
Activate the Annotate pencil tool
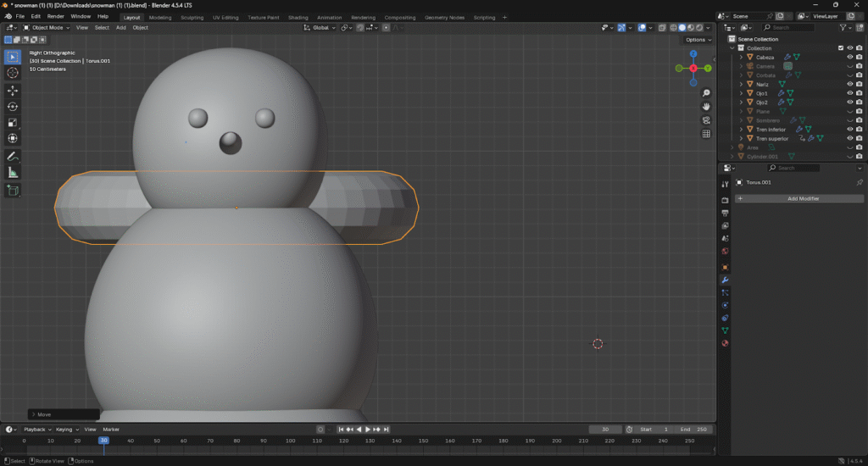tap(13, 157)
